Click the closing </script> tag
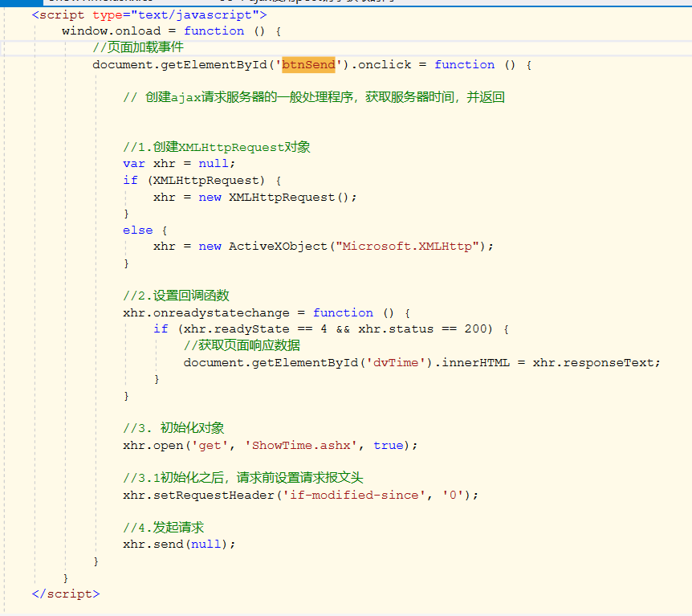Viewport: 692px width, 616px height. click(x=66, y=594)
